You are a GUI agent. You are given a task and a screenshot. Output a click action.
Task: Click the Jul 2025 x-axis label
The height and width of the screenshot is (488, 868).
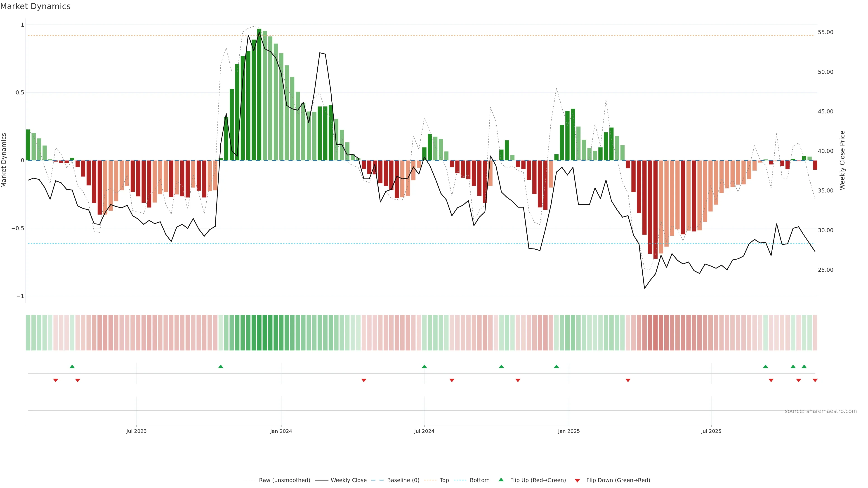711,431
